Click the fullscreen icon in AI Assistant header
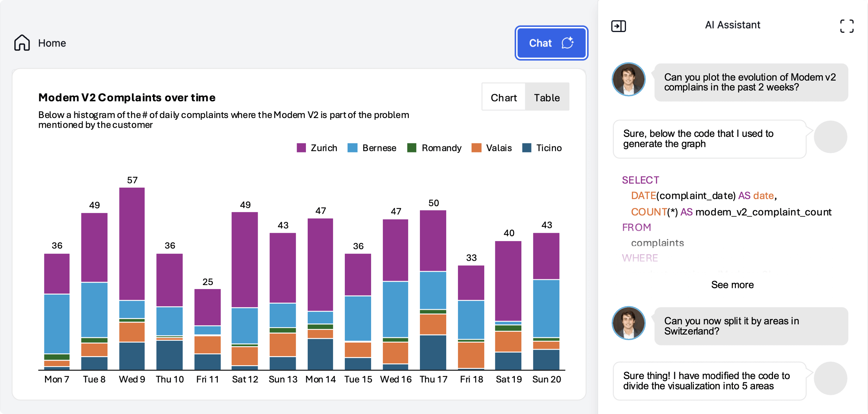This screenshot has width=868, height=414. click(x=846, y=27)
